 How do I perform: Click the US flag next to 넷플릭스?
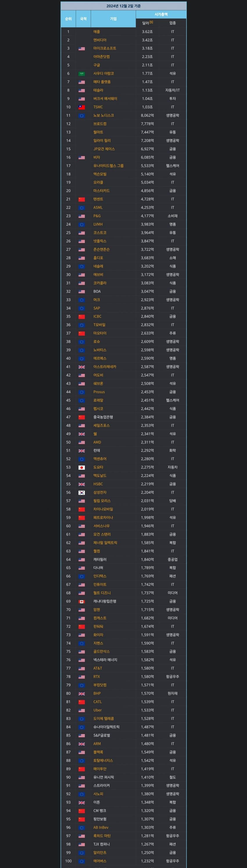pos(82,241)
